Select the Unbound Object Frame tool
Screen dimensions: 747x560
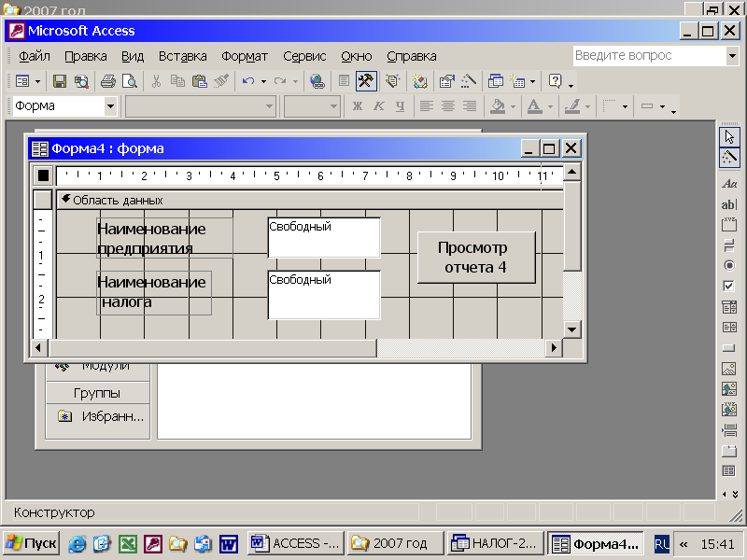coord(729,389)
